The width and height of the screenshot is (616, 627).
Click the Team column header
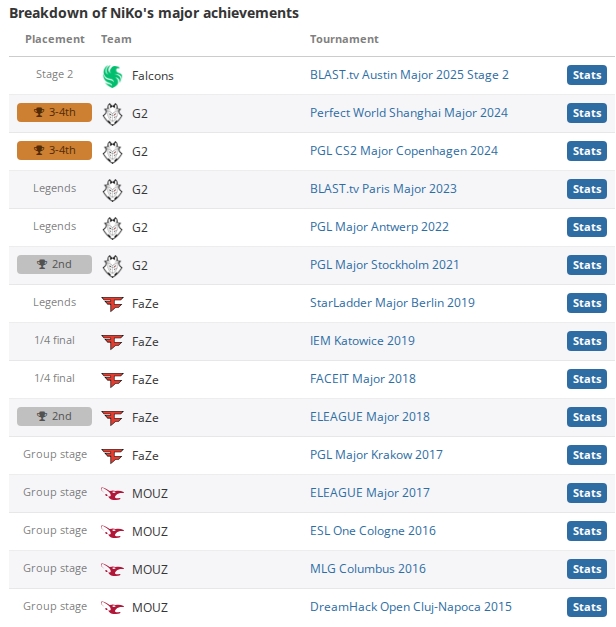pyautogui.click(x=116, y=39)
